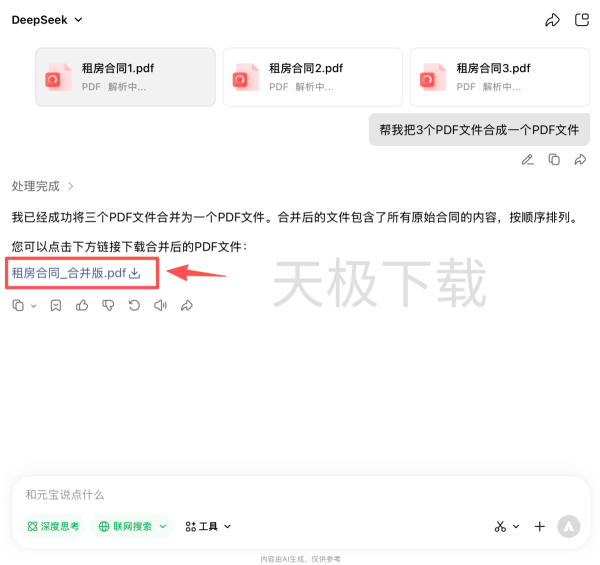The height and width of the screenshot is (565, 600).
Task: Start a new chat with top-right icon
Action: [x=582, y=20]
